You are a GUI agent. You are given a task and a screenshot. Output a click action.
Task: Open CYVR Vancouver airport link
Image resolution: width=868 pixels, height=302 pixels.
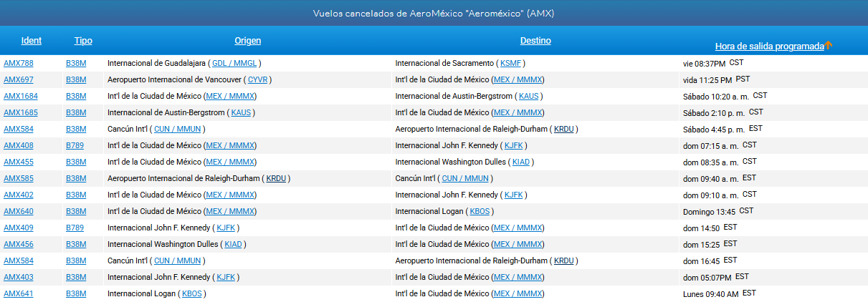coord(257,79)
